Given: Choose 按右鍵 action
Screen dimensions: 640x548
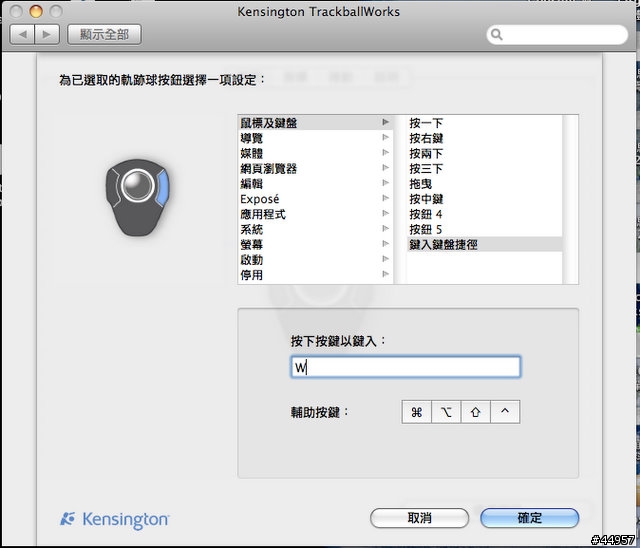Looking at the screenshot, I should pyautogui.click(x=484, y=138).
